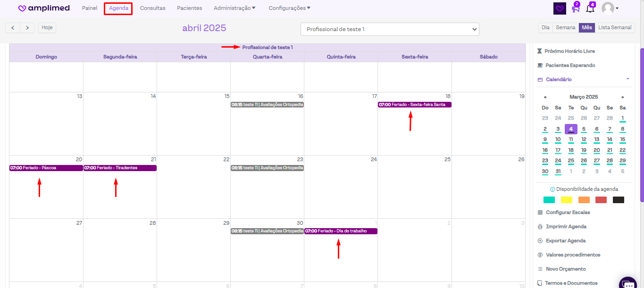Go to the Consultas menu

coord(152,8)
